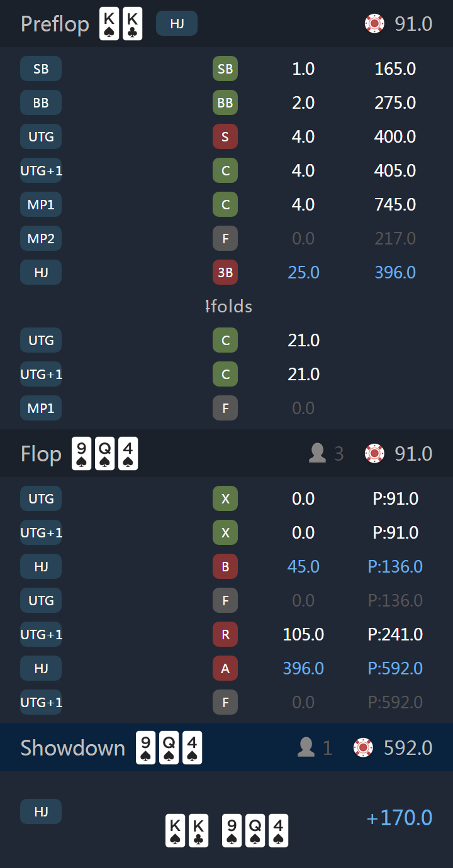The height and width of the screenshot is (868, 453).
Task: Click the red A all-in action icon
Action: [225, 668]
